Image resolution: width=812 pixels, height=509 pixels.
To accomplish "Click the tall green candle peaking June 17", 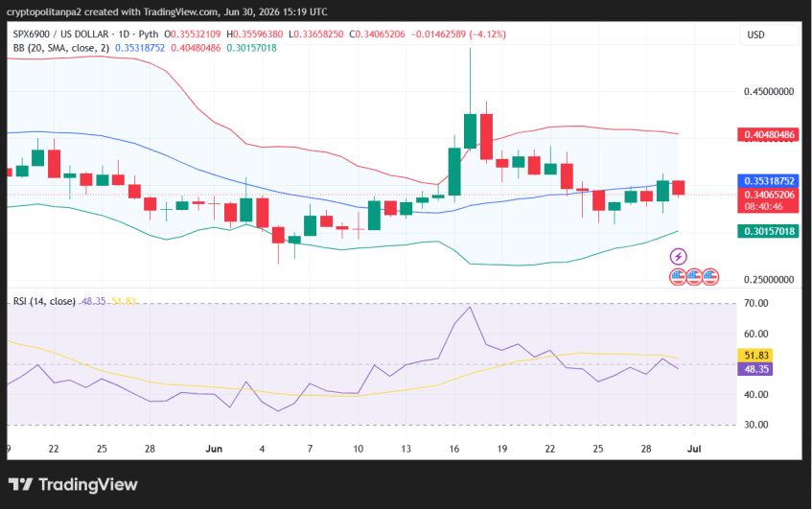I will tap(470, 131).
